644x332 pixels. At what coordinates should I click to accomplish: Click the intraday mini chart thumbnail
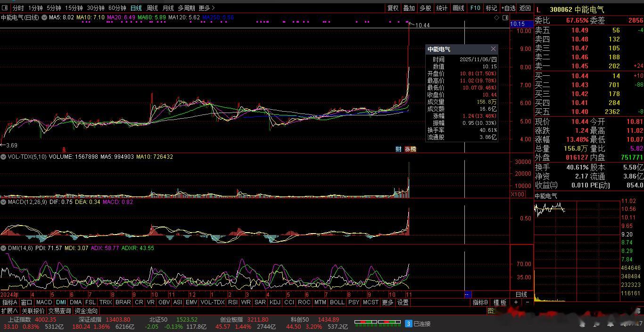pyautogui.click(x=577, y=251)
